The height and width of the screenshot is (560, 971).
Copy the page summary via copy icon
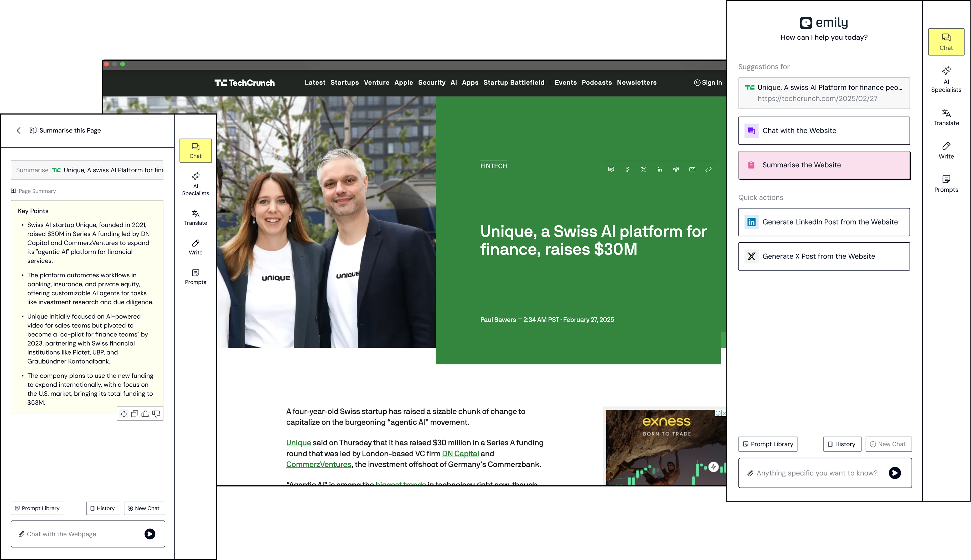135,414
